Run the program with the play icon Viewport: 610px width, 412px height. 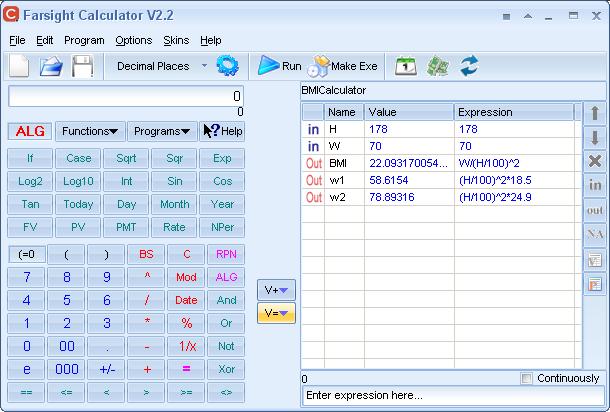[279, 66]
